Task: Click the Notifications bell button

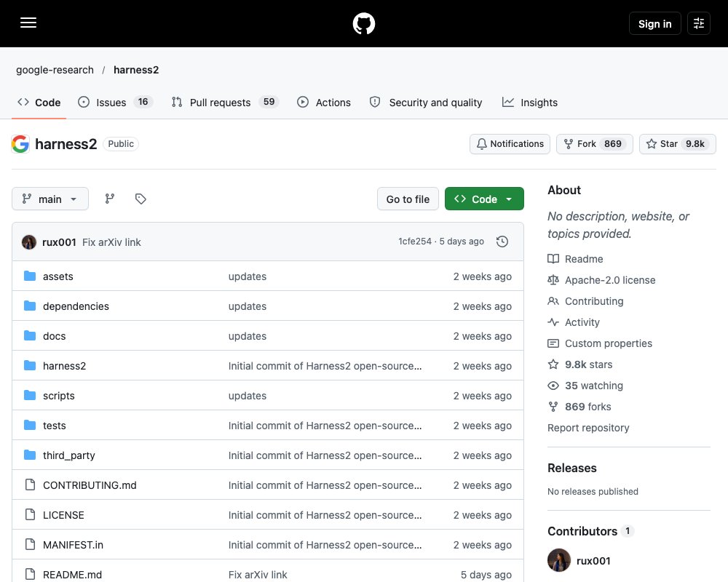Action: pyautogui.click(x=510, y=144)
